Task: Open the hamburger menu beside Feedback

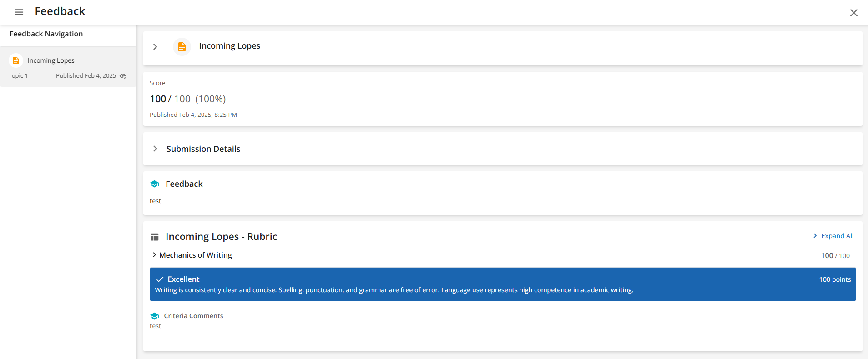Action: (19, 12)
